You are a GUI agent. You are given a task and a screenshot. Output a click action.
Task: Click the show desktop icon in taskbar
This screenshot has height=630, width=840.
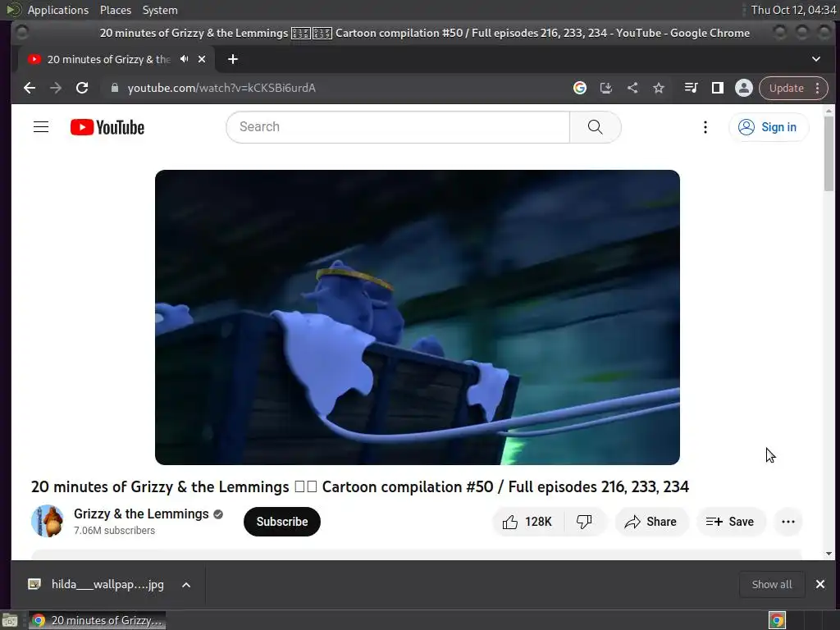coord(10,620)
